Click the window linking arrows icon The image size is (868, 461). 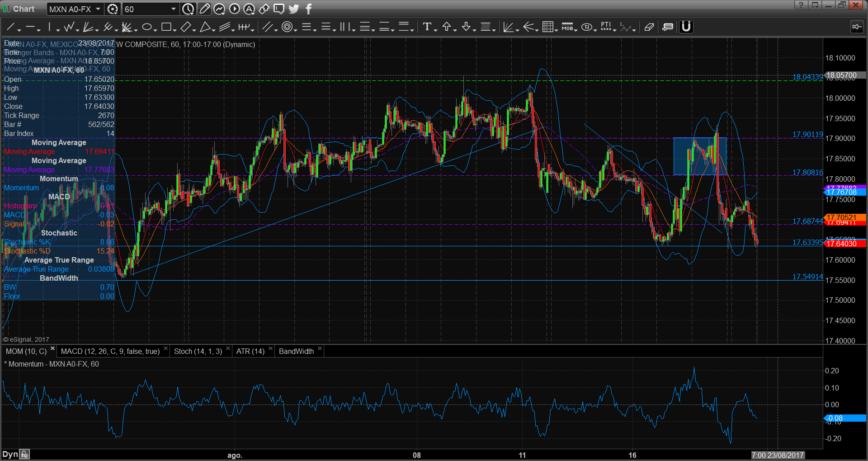click(x=264, y=9)
